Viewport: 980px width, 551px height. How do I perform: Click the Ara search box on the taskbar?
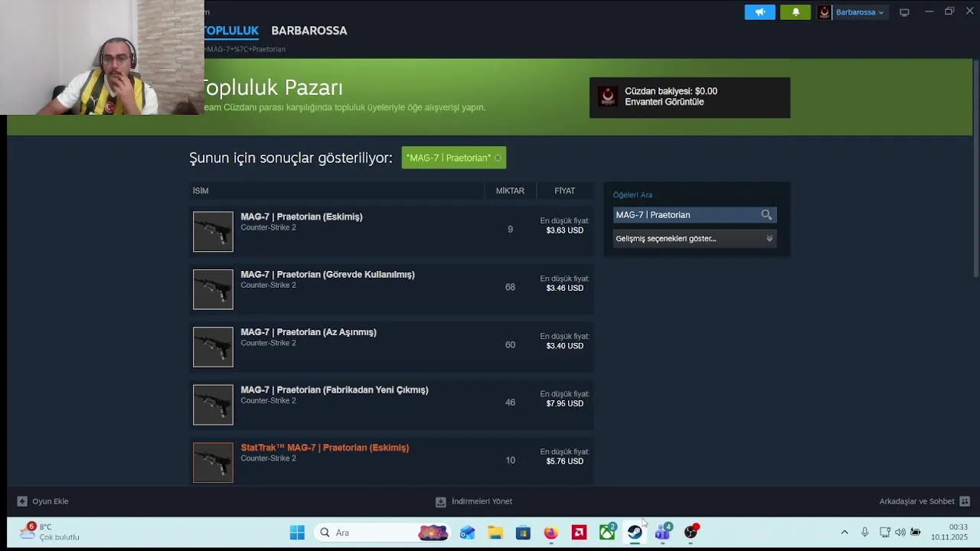point(382,533)
